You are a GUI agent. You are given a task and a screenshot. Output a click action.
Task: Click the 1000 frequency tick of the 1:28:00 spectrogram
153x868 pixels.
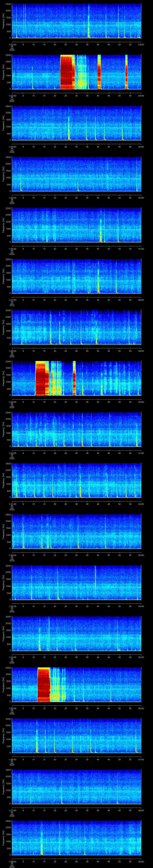click(x=8, y=331)
